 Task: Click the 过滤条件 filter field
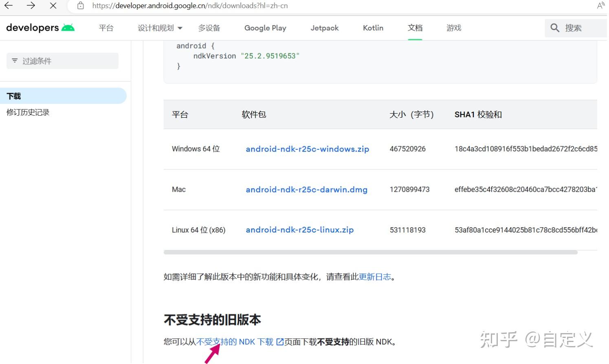(62, 61)
